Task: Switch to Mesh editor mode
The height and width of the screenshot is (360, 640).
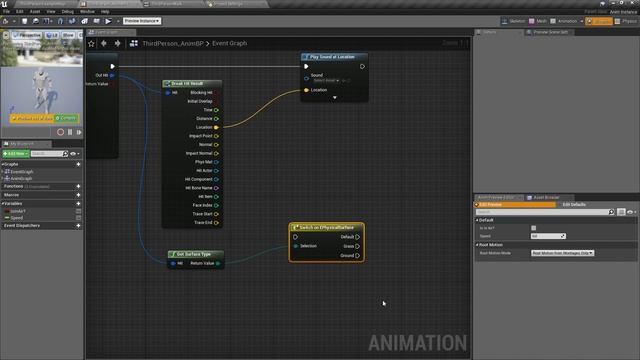Action: 538,21
